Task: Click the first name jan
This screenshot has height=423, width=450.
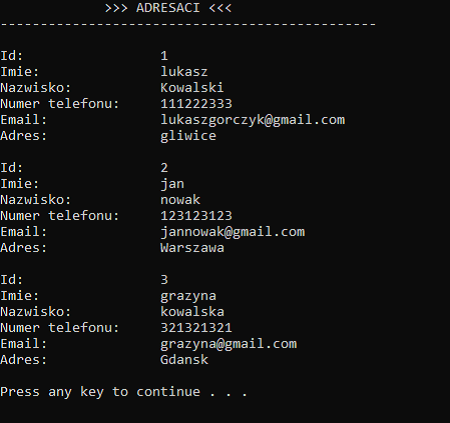Action: [x=172, y=184]
